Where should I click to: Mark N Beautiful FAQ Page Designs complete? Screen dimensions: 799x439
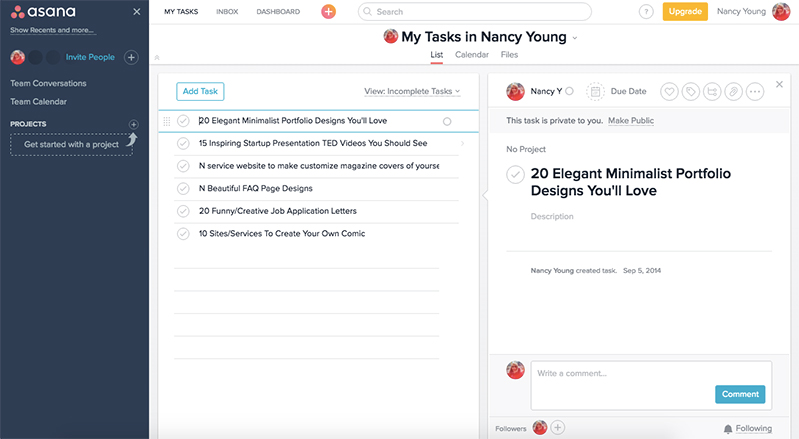(183, 188)
